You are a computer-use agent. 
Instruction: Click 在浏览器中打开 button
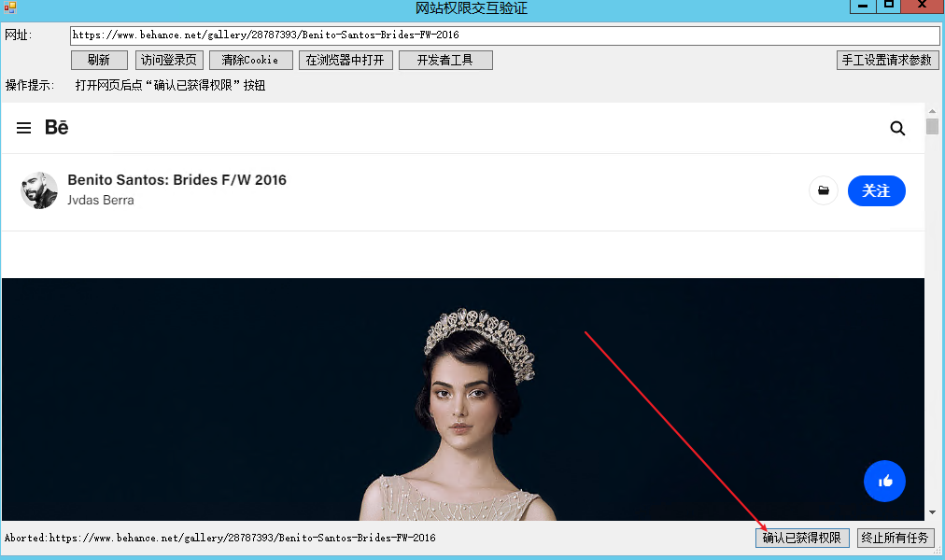[x=346, y=61]
